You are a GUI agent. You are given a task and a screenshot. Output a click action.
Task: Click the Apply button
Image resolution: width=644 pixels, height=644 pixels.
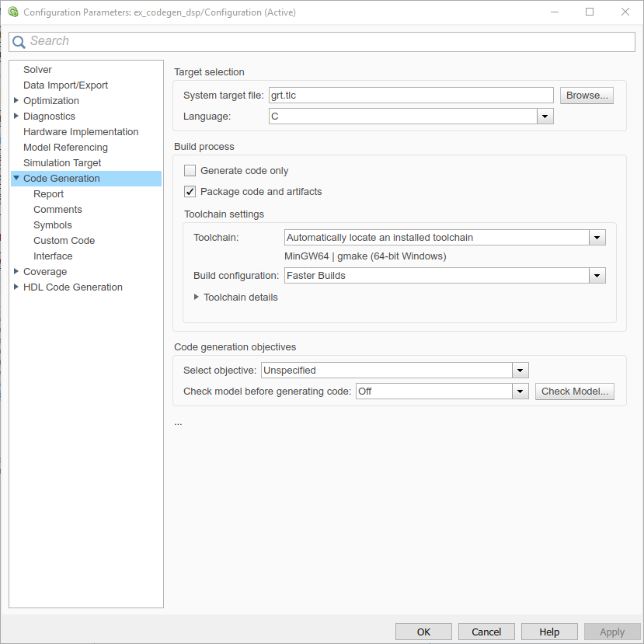[612, 631]
